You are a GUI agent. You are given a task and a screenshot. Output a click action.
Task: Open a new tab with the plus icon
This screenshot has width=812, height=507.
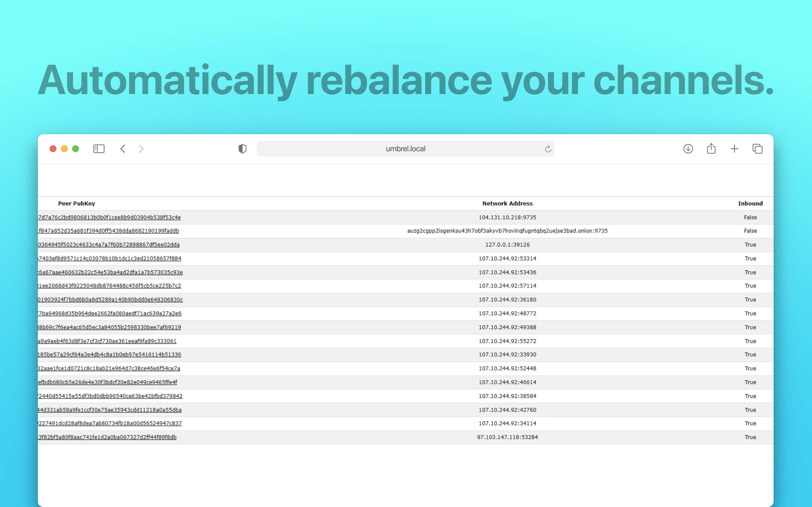pyautogui.click(x=734, y=148)
